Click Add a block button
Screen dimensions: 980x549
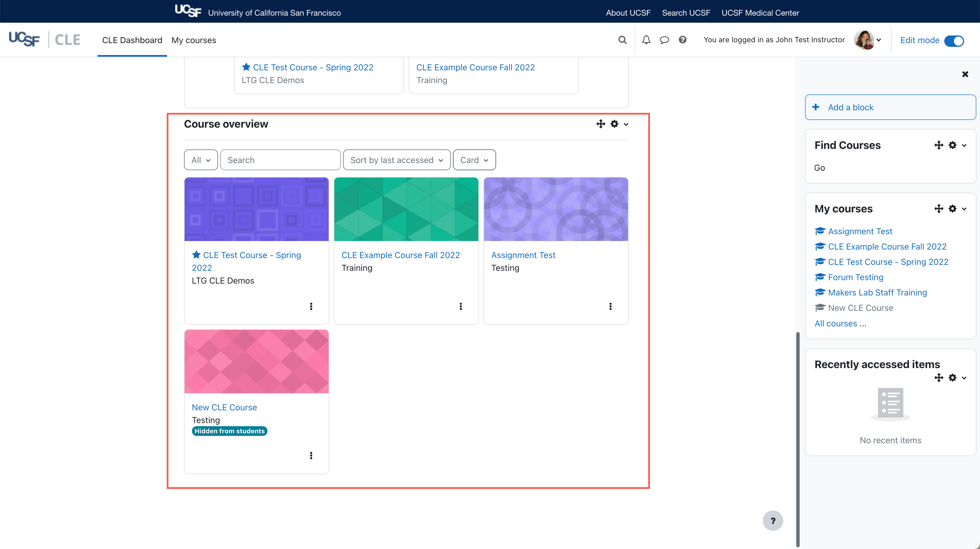[890, 107]
